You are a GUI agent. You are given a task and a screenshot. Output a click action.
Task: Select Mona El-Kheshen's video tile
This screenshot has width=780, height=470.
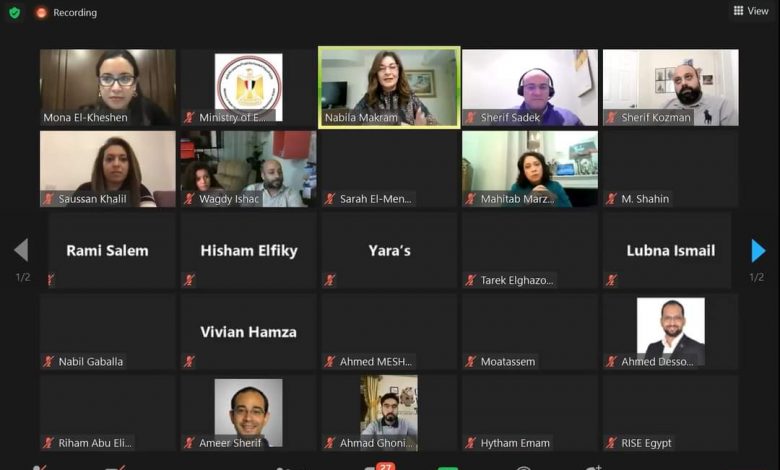[x=107, y=87]
